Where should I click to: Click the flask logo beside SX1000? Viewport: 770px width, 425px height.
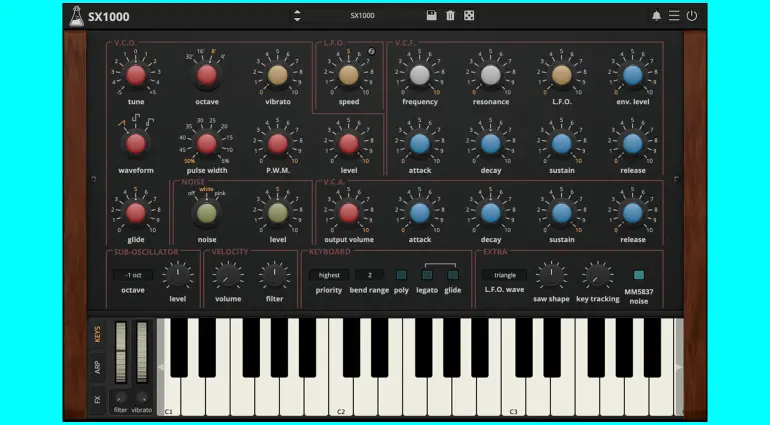(76, 16)
